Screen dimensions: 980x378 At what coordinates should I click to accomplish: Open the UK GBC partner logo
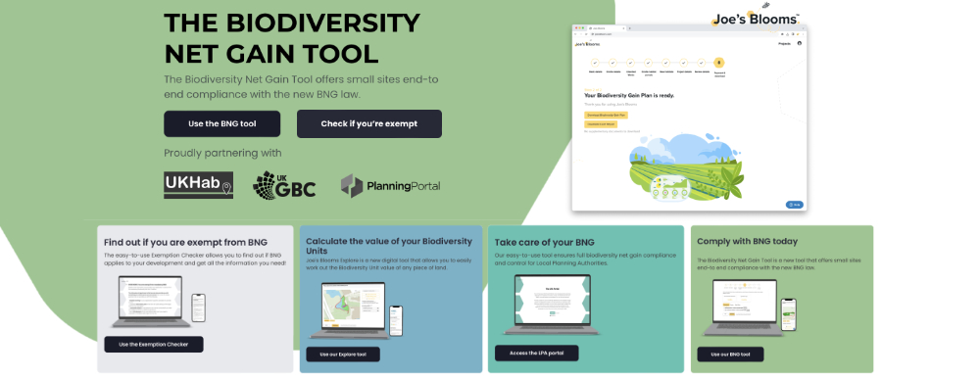coord(284,185)
